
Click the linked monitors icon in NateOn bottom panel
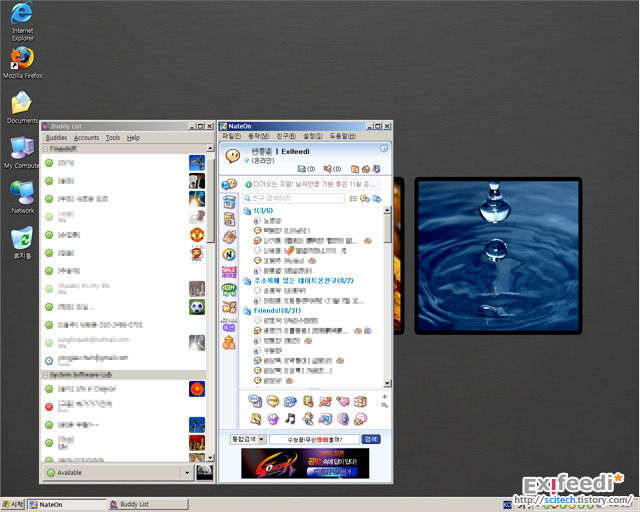[x=325, y=419]
